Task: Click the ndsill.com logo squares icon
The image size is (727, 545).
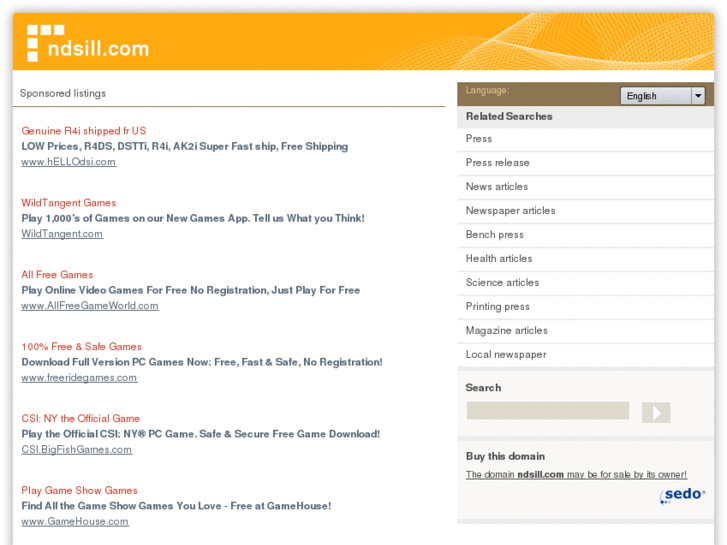Action: coord(45,43)
